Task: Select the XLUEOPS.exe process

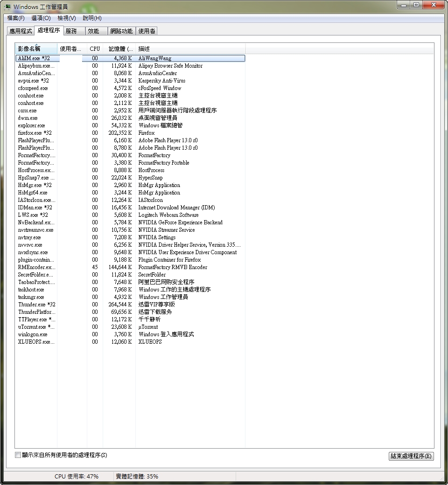Action: pos(130,342)
